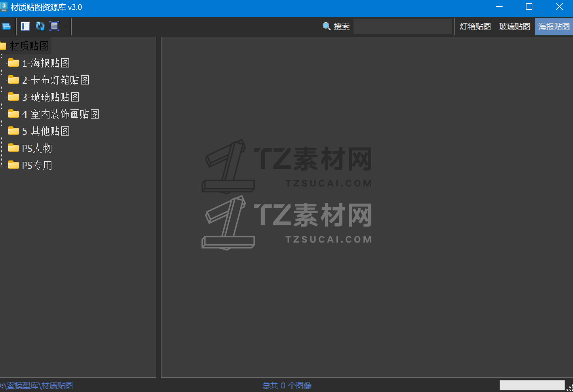573x392 pixels.
Task: Click the blue open-folder toolbar icon
Action: (x=7, y=26)
